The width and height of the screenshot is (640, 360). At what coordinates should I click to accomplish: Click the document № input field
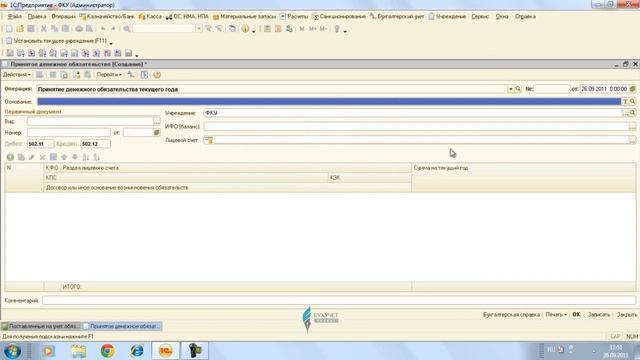click(552, 89)
